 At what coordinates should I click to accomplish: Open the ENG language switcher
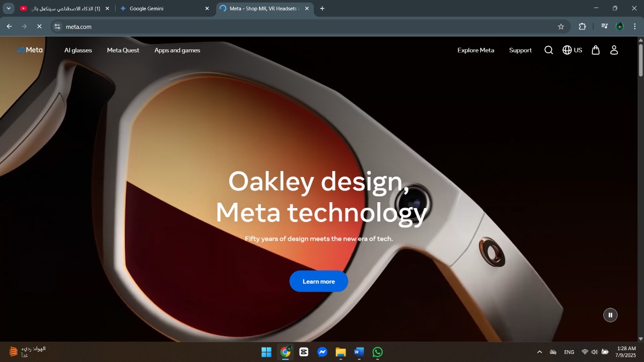569,352
